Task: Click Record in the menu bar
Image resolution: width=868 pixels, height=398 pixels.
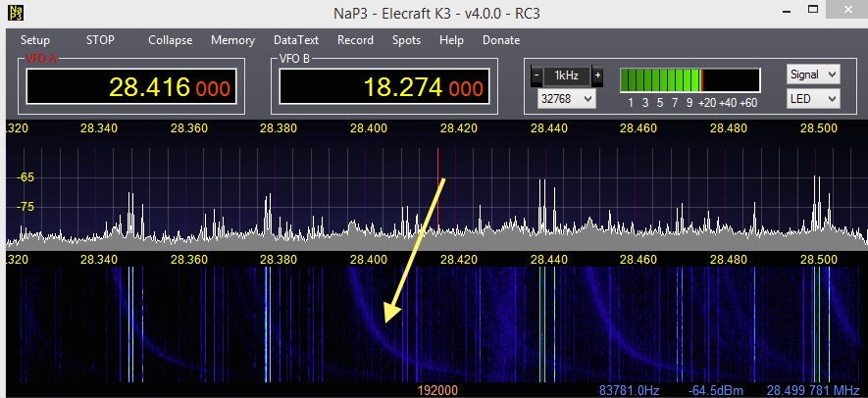Action: 355,40
